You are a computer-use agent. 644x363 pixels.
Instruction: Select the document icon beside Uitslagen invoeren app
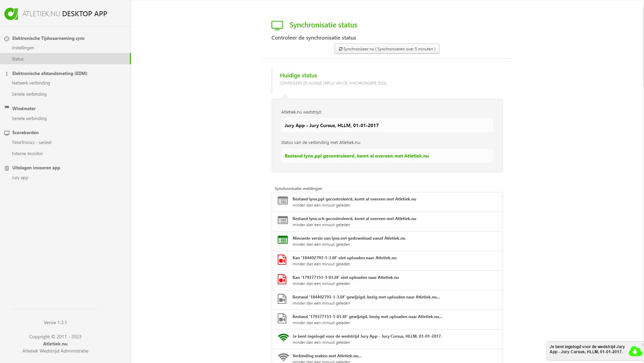(x=6, y=168)
